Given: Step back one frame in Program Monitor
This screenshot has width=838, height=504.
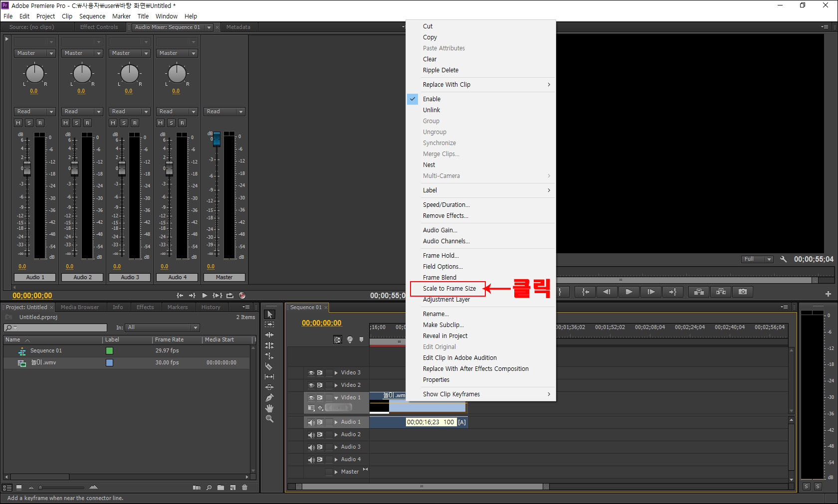Looking at the screenshot, I should (607, 292).
